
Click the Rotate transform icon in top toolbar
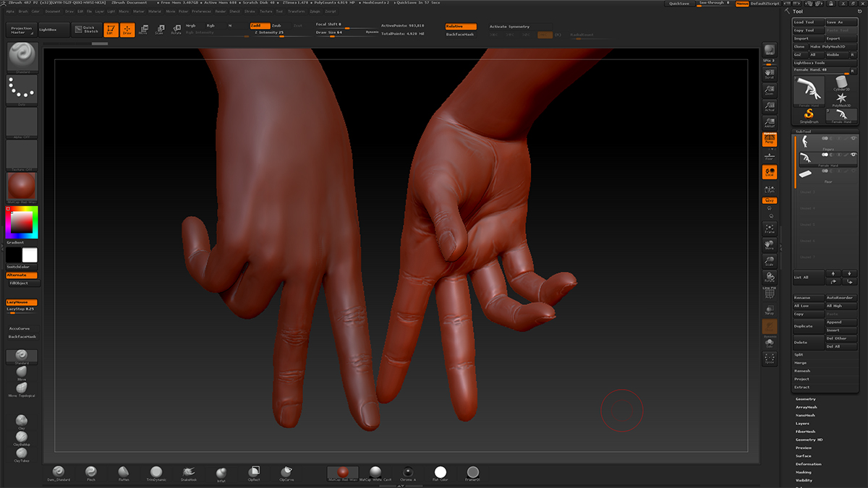pyautogui.click(x=176, y=30)
